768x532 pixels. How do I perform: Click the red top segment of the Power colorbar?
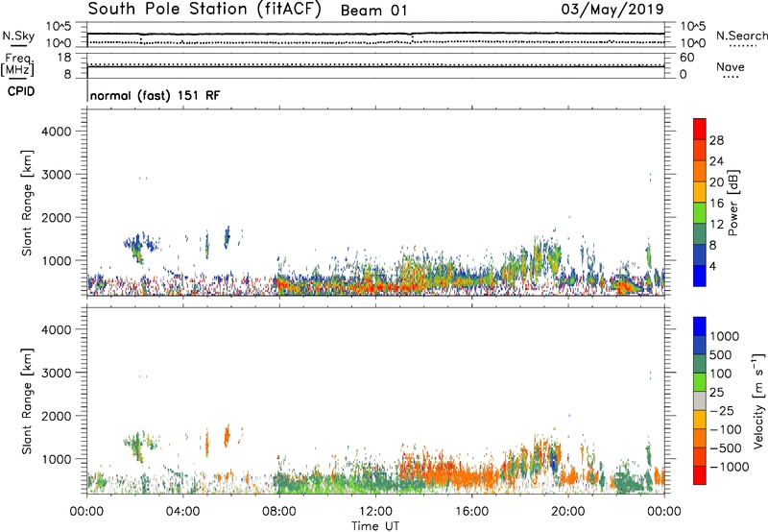tap(700, 130)
